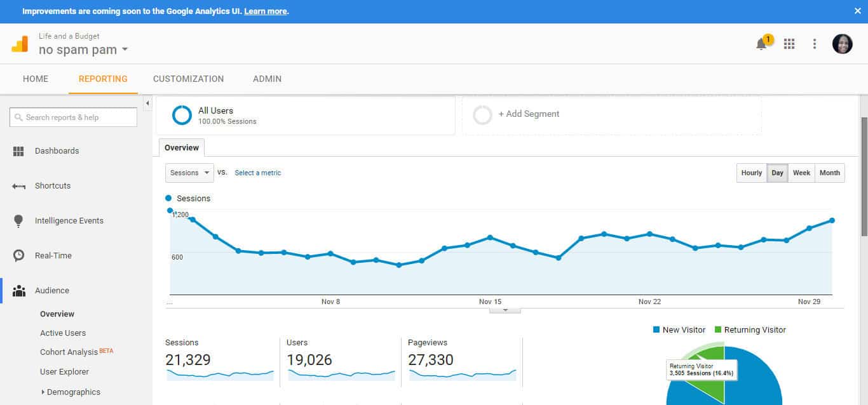868x405 pixels.
Task: Open the Sessions metric dropdown
Action: 189,173
